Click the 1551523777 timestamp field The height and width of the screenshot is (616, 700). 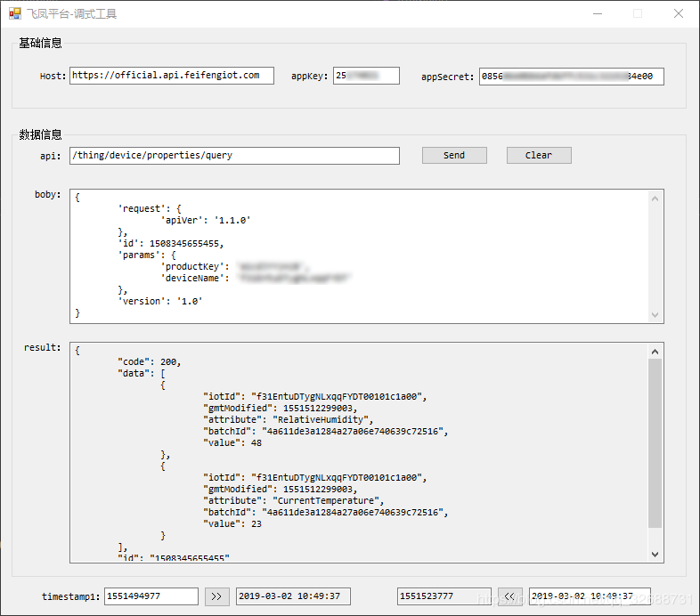(444, 596)
